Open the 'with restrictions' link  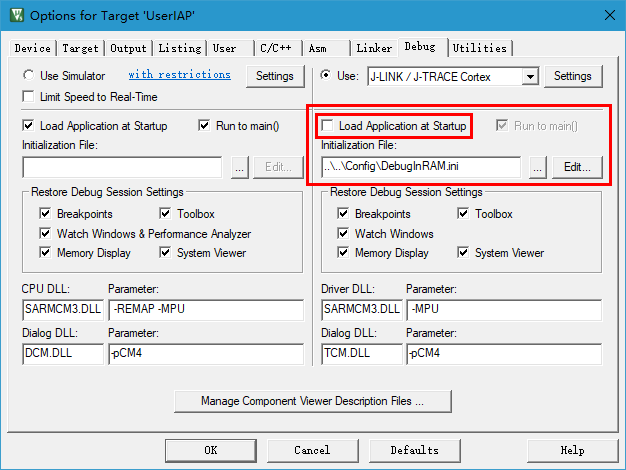tap(180, 75)
